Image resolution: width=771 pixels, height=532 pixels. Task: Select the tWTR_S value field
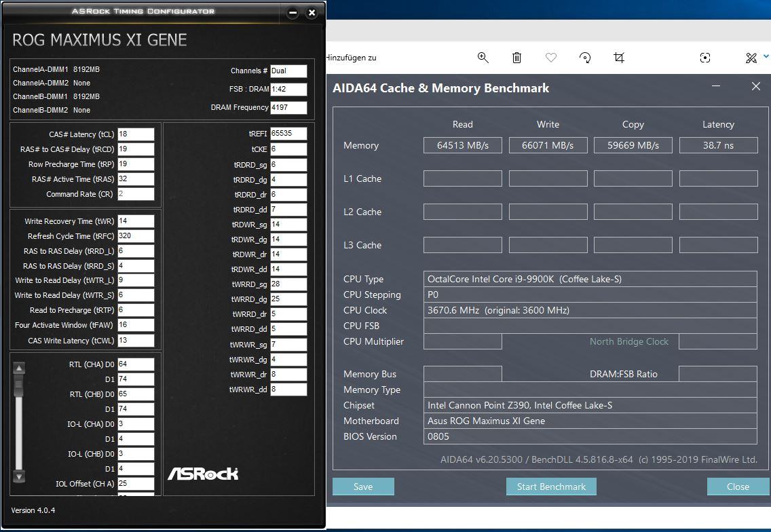(x=136, y=295)
